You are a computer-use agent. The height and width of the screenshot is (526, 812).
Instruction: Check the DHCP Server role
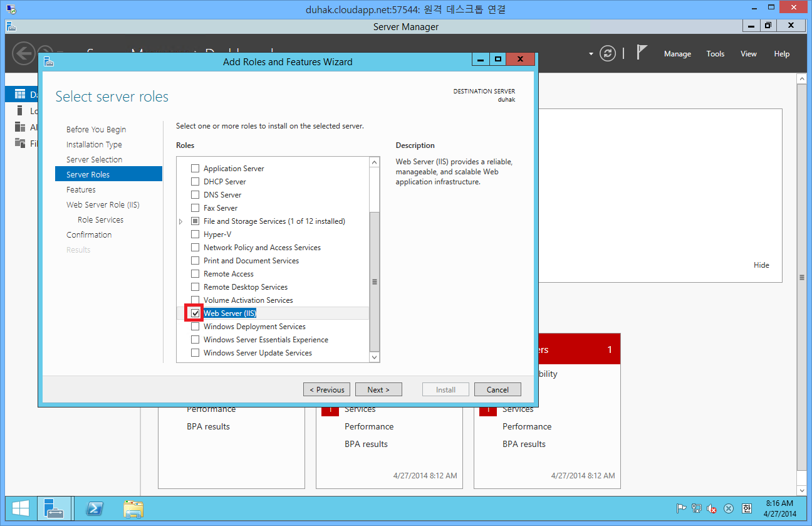(x=195, y=182)
